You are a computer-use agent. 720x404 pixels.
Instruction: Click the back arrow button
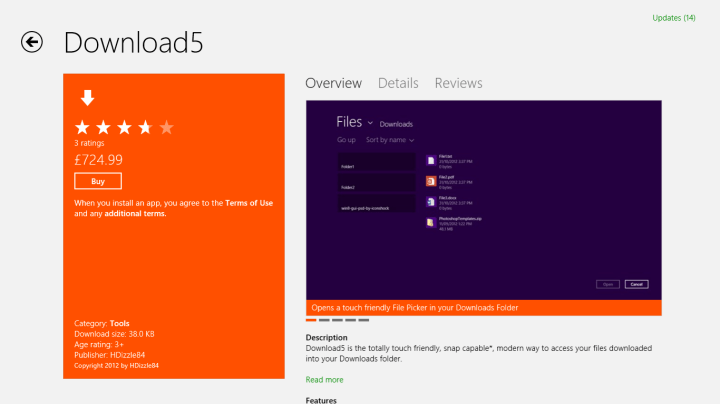(x=33, y=42)
